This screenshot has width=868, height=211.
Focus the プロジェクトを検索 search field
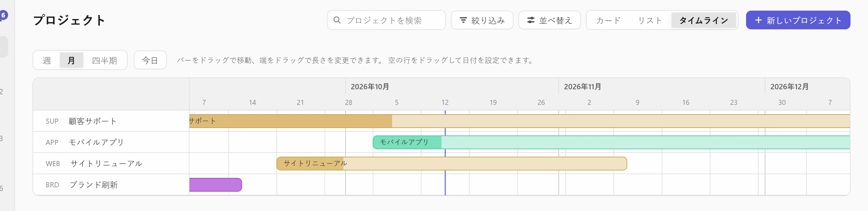click(x=386, y=20)
